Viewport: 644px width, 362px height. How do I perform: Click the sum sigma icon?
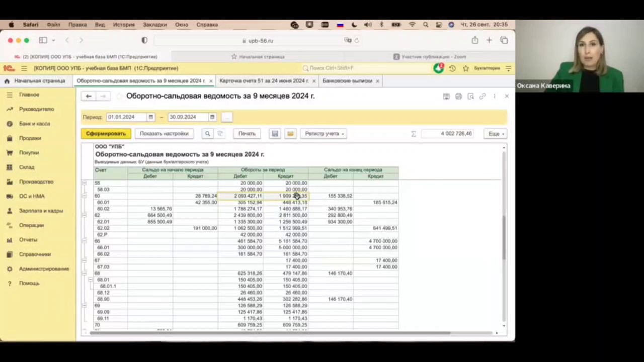click(414, 134)
